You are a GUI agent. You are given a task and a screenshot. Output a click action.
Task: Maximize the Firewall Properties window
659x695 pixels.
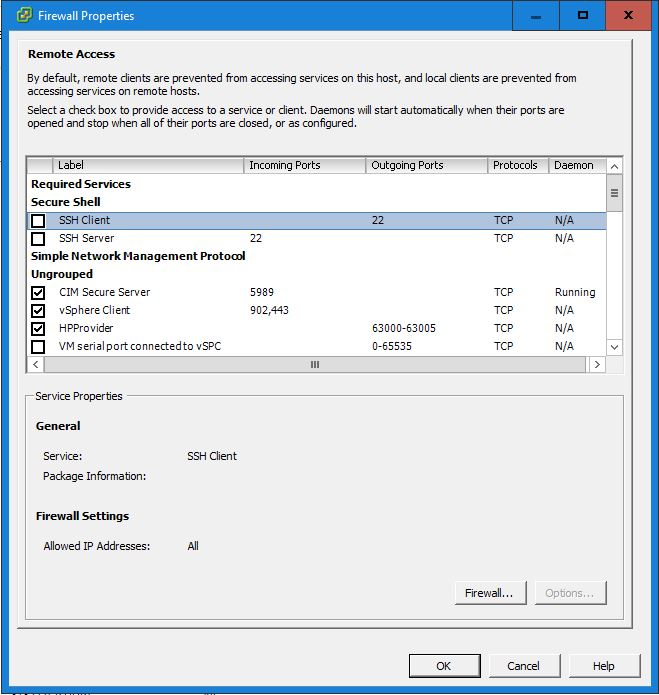583,16
